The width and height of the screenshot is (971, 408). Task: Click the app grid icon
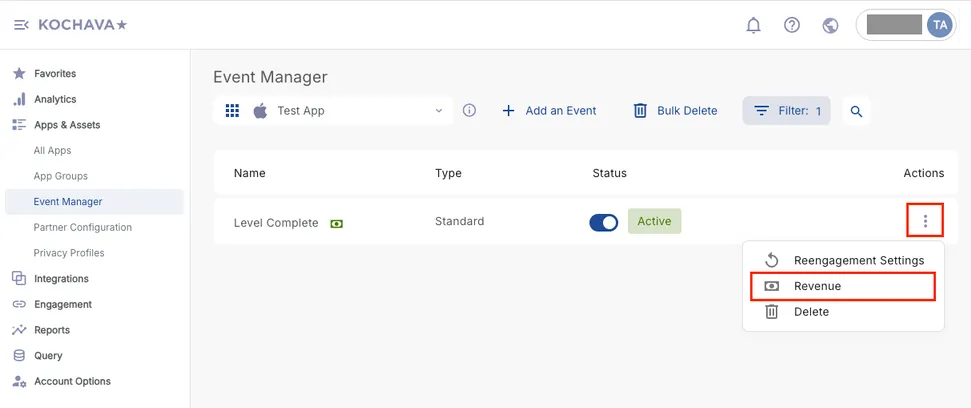(x=232, y=111)
